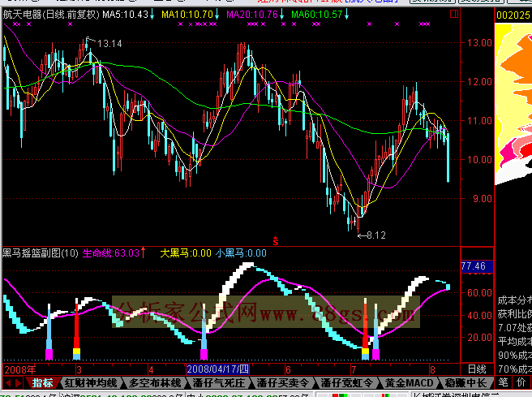The height and width of the screenshot is (397, 532).
Task: Click the blue 77.46 value box
Action: [x=477, y=266]
